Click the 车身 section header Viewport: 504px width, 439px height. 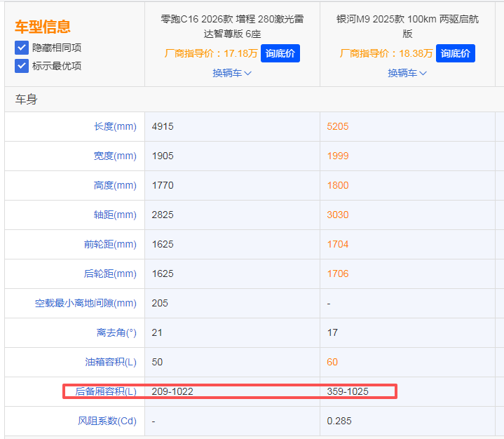[x=27, y=100]
